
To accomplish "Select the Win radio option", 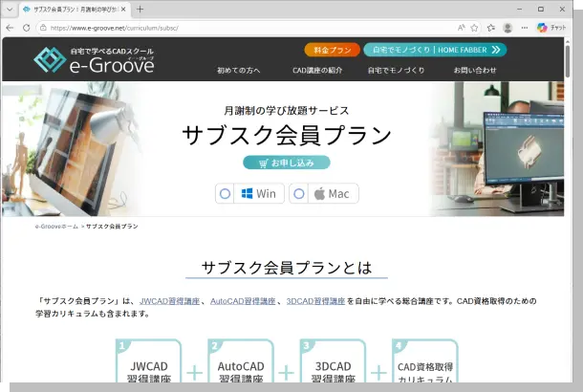I will (x=225, y=194).
